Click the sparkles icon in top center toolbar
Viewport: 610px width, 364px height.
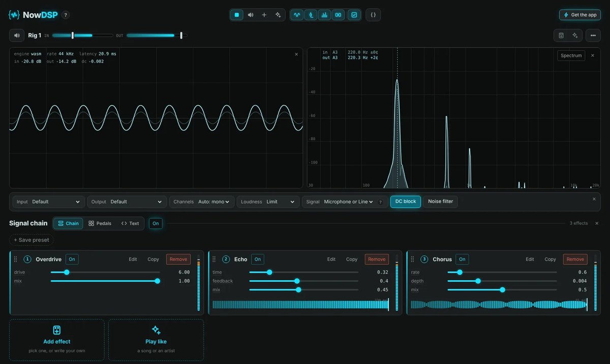click(278, 15)
